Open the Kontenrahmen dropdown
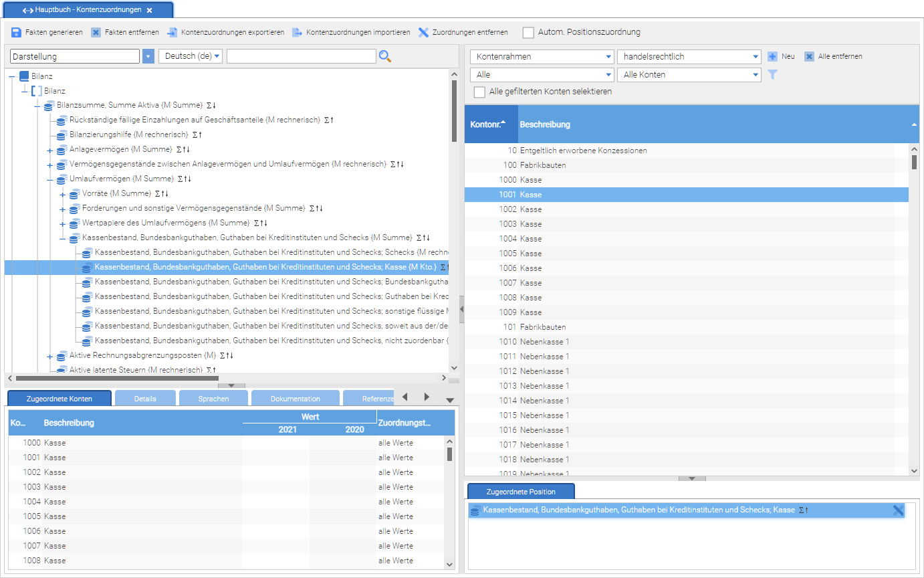The image size is (924, 578). (x=542, y=57)
